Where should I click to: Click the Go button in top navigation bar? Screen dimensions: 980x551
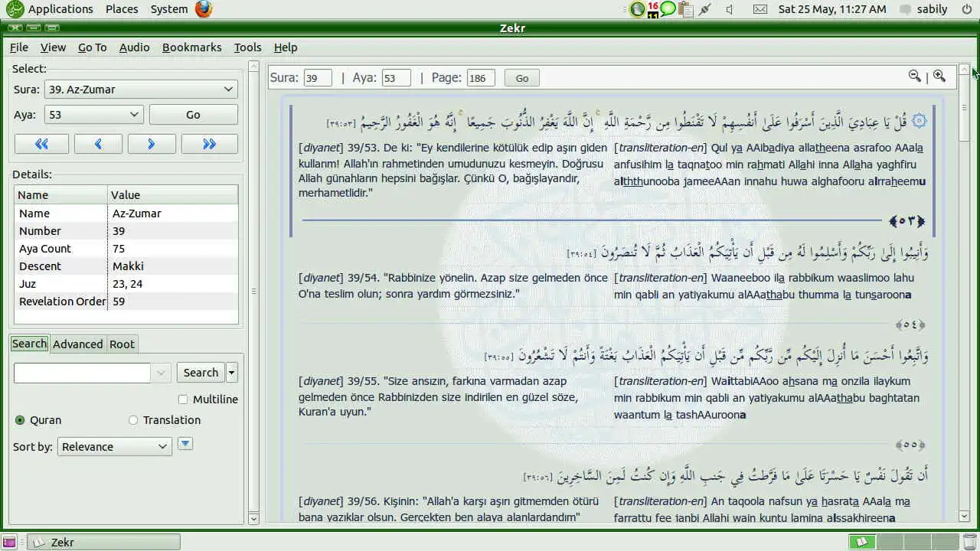[x=522, y=78]
